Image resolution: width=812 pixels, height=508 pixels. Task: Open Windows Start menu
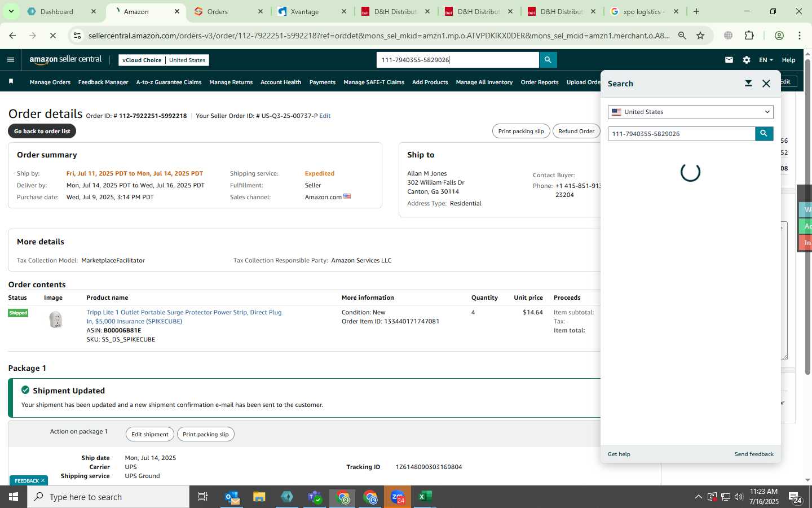click(x=14, y=497)
